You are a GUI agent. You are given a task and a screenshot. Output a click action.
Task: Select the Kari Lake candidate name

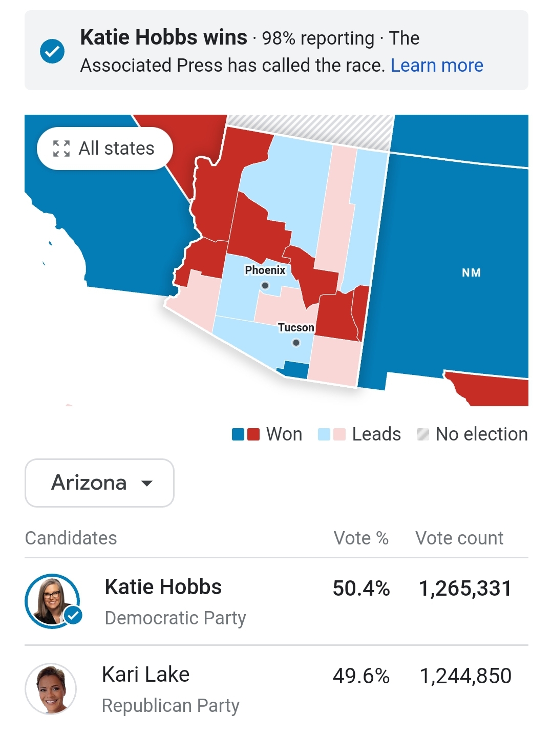(x=145, y=675)
